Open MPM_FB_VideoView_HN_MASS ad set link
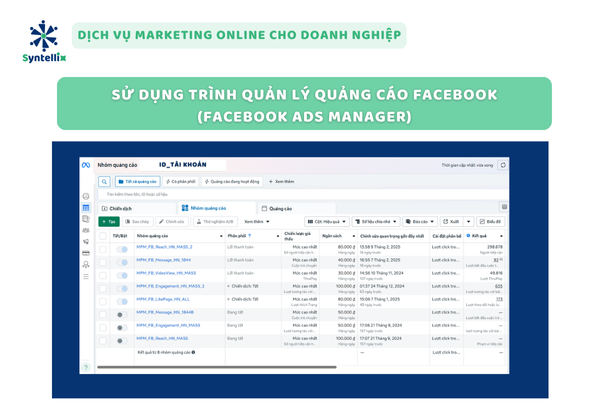Viewport: 594px width, 420px height. 166,273
